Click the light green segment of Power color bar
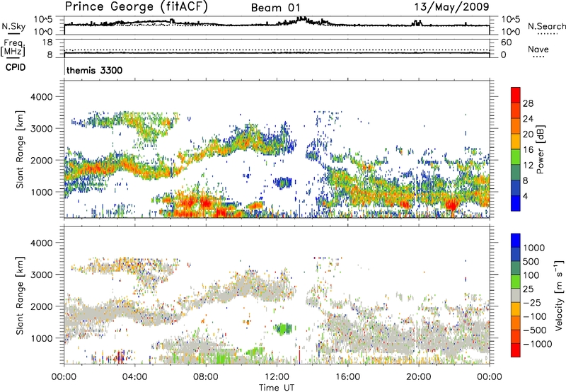 [x=516, y=157]
